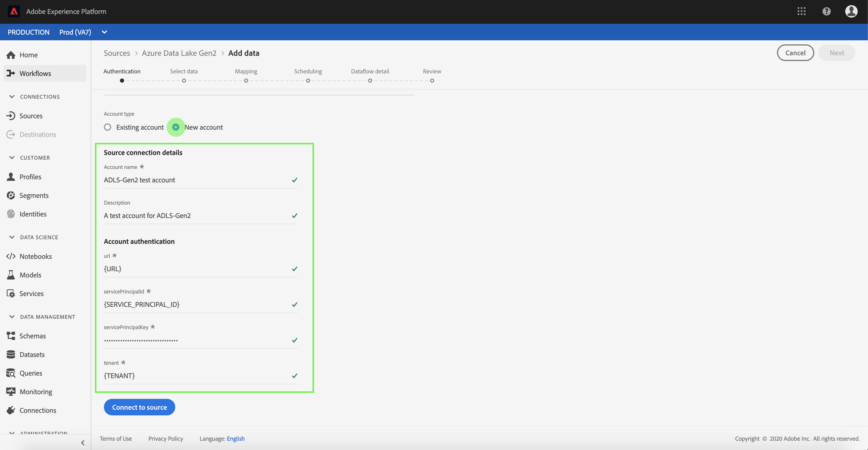Image resolution: width=868 pixels, height=450 pixels.
Task: Click the help question mark icon
Action: (x=826, y=11)
